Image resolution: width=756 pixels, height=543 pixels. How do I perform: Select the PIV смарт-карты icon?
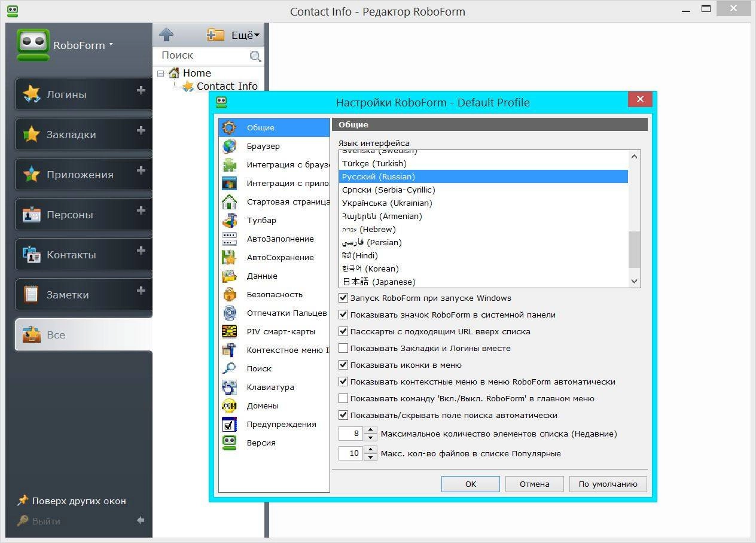click(x=229, y=331)
